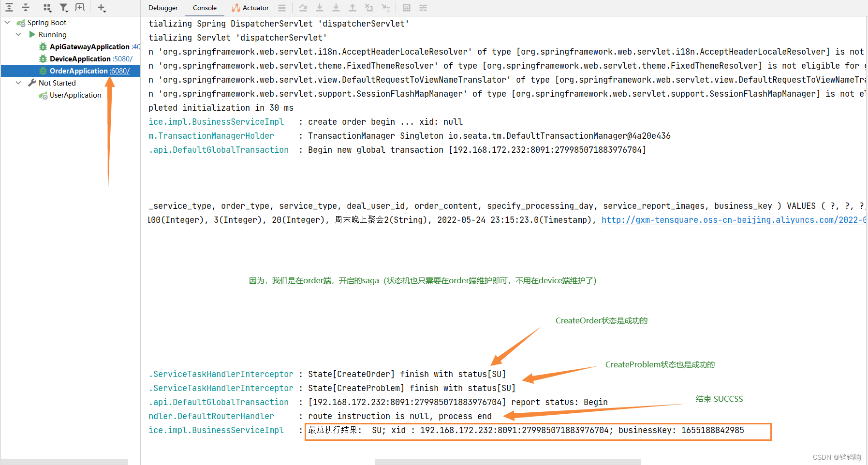The image size is (868, 465).
Task: Click the Add Service plus icon
Action: (102, 7)
